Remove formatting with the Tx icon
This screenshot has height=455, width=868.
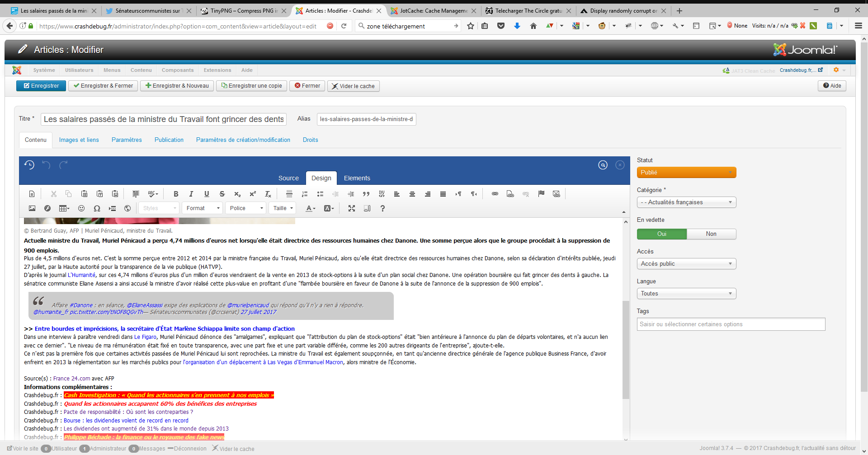[268, 194]
